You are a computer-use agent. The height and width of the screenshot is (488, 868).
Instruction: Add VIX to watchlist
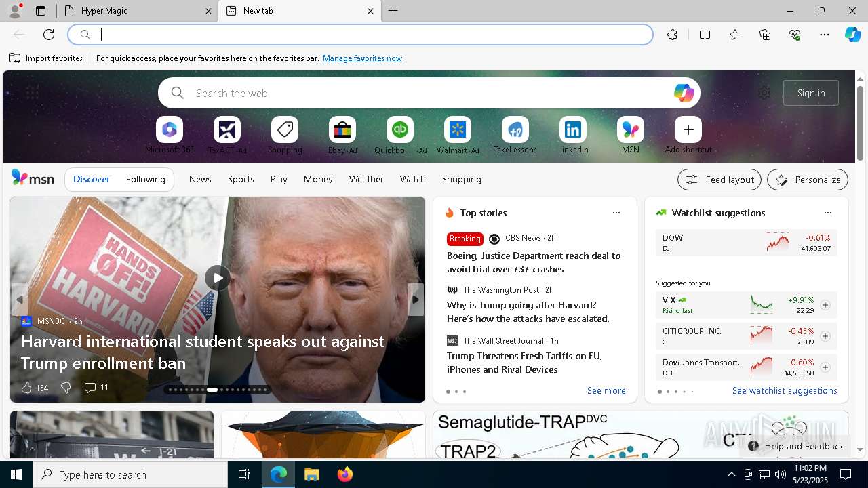(825, 305)
